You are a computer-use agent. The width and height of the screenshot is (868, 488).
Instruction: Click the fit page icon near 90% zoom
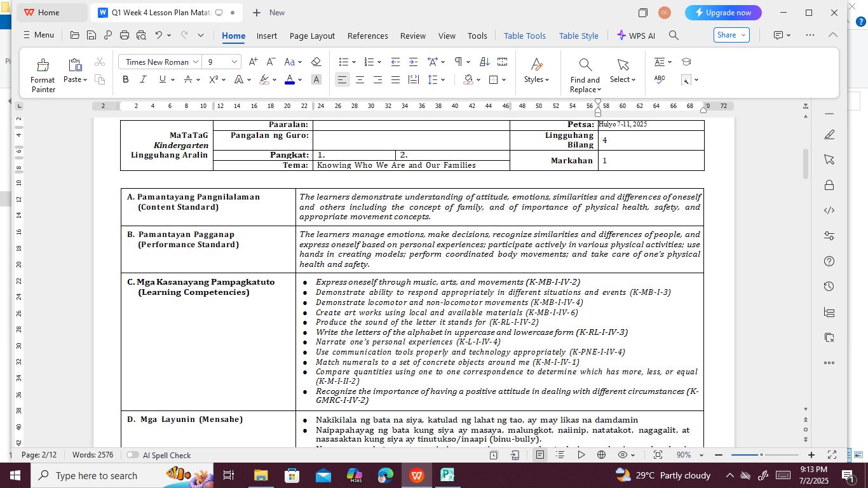pyautogui.click(x=658, y=455)
